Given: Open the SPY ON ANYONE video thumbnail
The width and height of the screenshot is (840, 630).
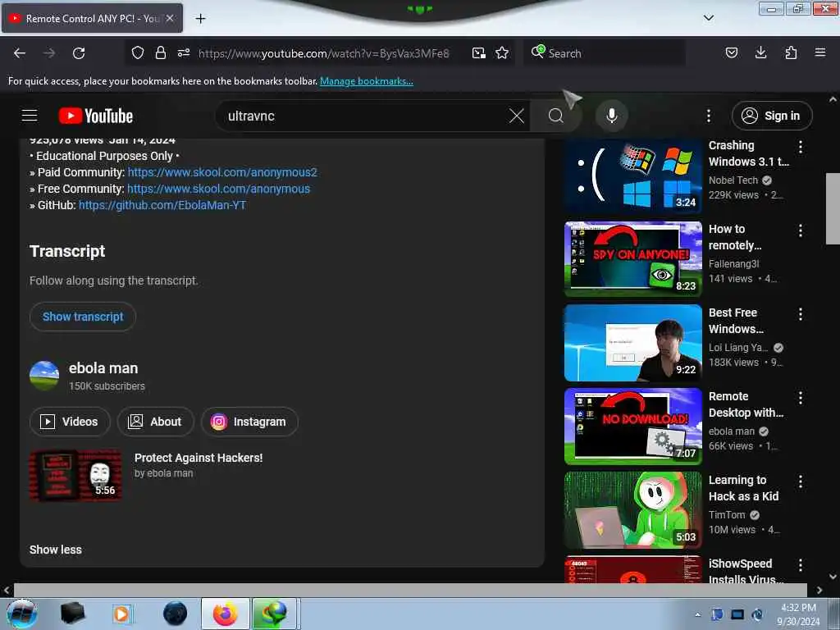Looking at the screenshot, I should point(633,258).
